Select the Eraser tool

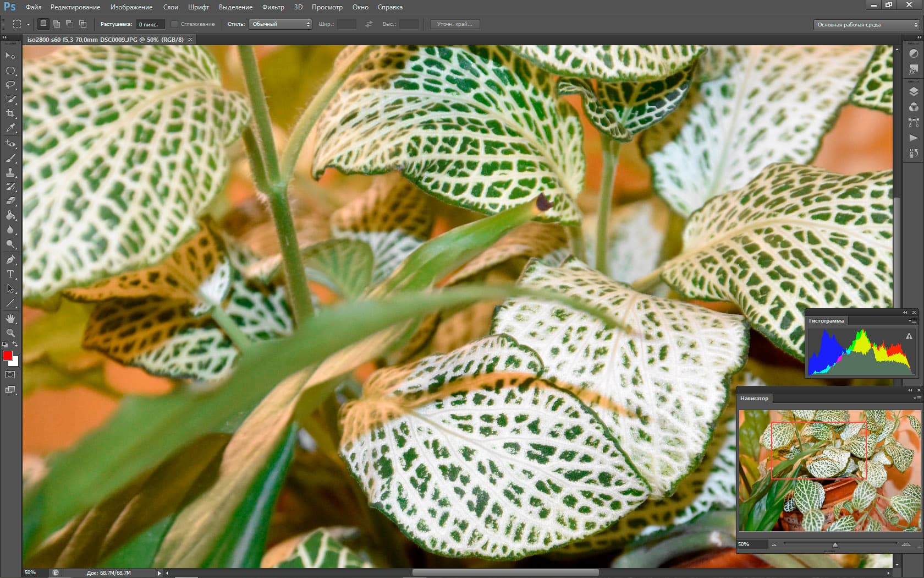10,201
